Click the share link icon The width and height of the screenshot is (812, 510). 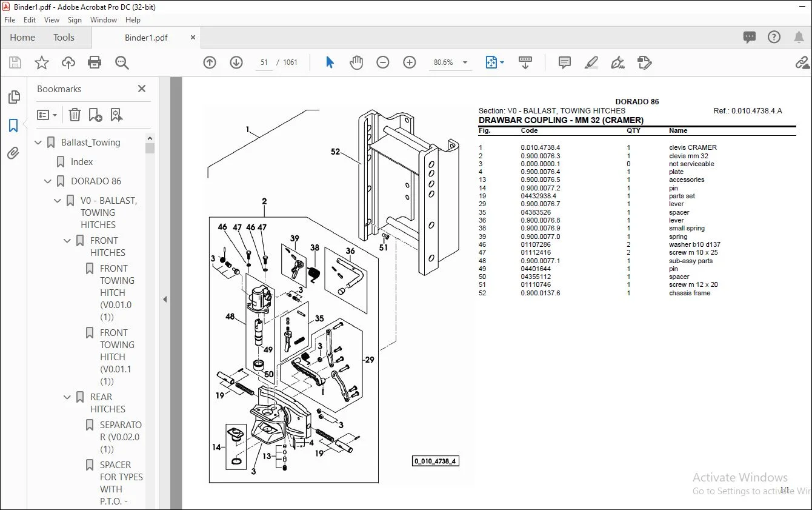802,62
